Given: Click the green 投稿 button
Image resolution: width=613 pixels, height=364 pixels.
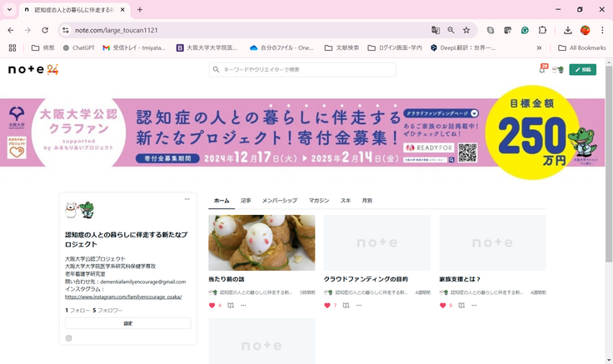Looking at the screenshot, I should [x=582, y=70].
